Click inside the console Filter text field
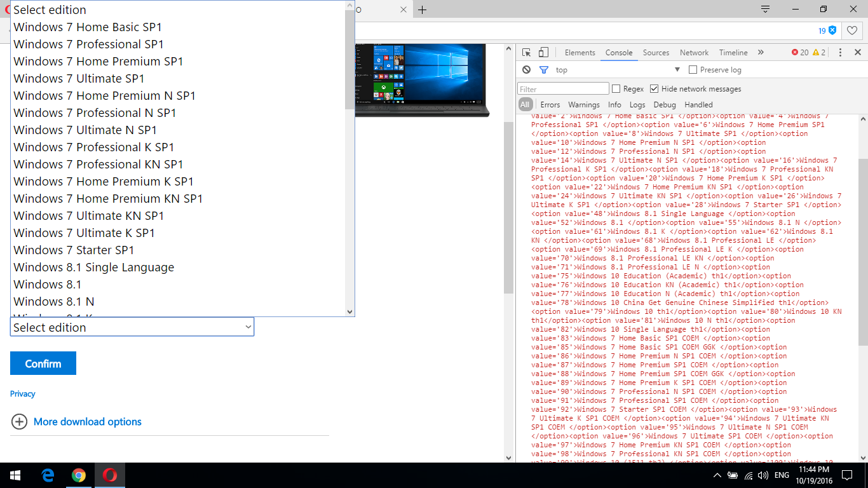 point(563,89)
